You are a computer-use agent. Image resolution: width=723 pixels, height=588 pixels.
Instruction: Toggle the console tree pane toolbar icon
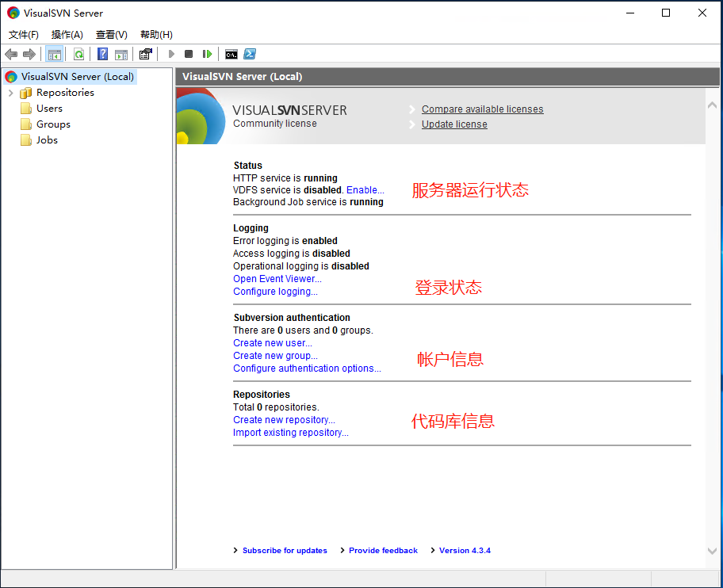[x=55, y=55]
